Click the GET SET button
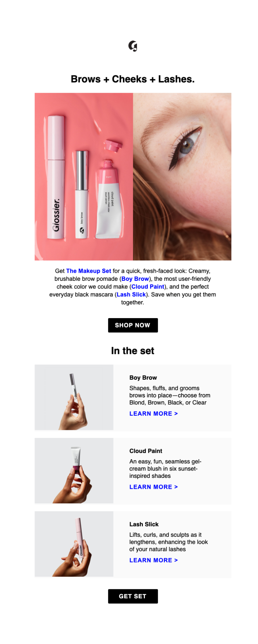 pos(133,596)
